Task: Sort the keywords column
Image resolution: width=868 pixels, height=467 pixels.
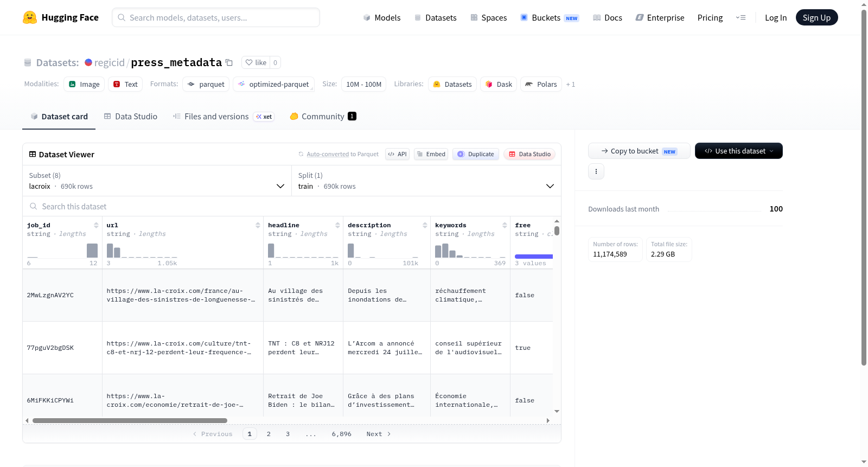Action: [x=505, y=225]
